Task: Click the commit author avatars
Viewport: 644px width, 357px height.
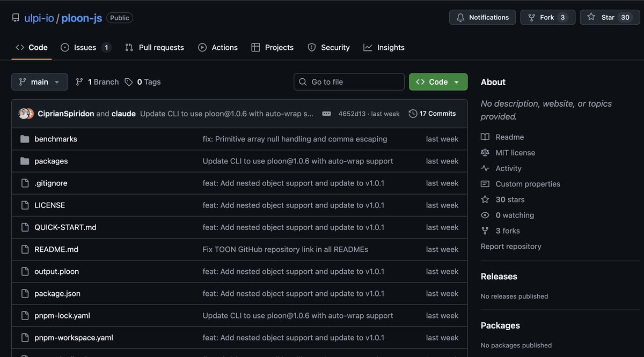Action: pos(26,114)
